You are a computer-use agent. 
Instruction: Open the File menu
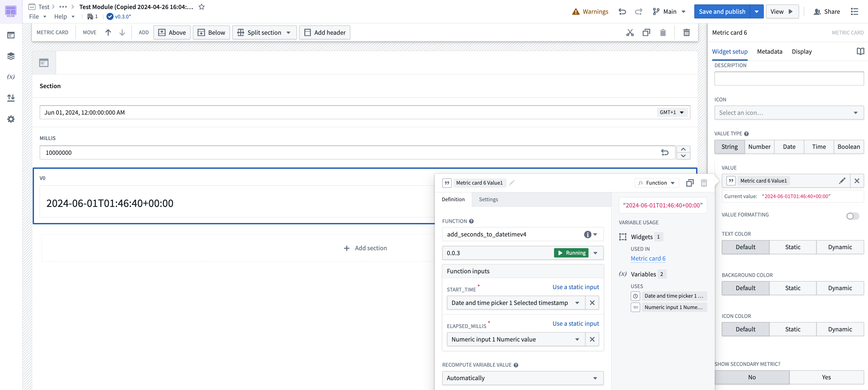coord(37,16)
